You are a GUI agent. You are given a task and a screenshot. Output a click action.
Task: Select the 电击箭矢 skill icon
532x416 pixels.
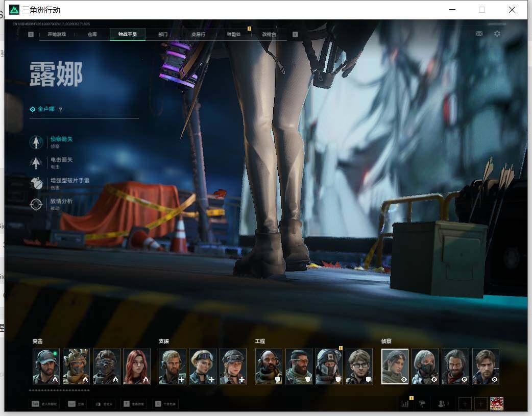[x=36, y=163]
